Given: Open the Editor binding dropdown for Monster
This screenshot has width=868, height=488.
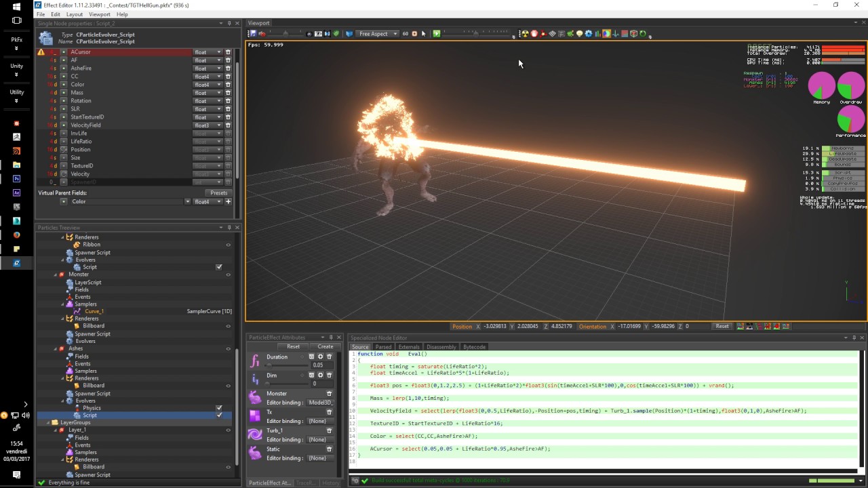Looking at the screenshot, I should [x=320, y=403].
